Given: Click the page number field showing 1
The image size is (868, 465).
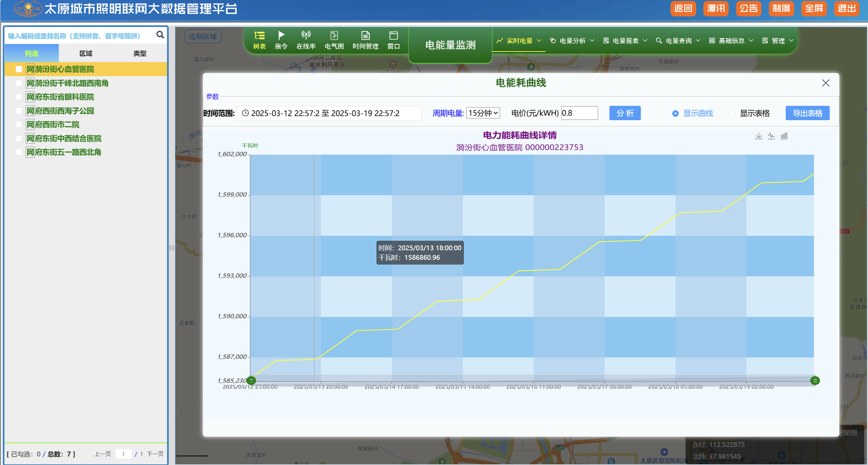Looking at the screenshot, I should [123, 454].
